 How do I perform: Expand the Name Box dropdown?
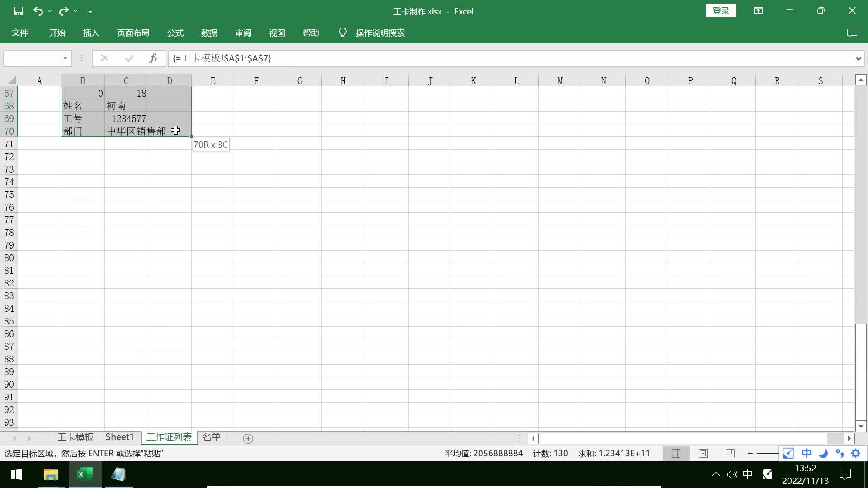pyautogui.click(x=65, y=58)
